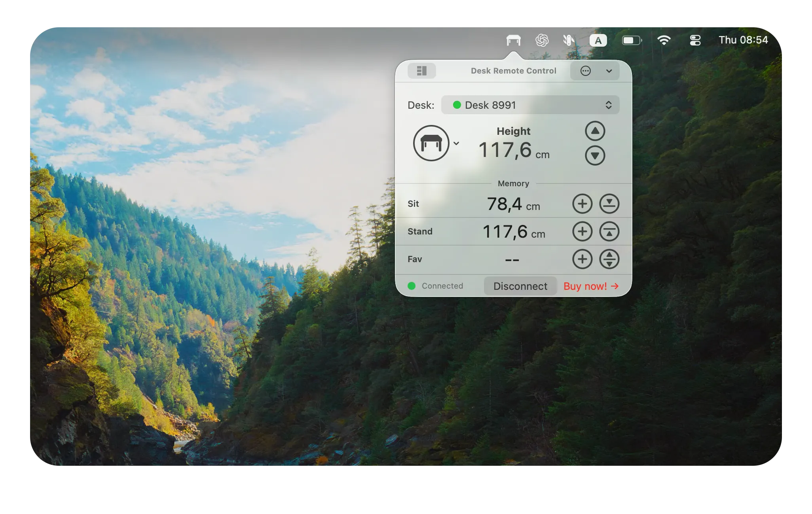Open the more options ellipsis button
The image size is (812, 514).
coord(586,71)
